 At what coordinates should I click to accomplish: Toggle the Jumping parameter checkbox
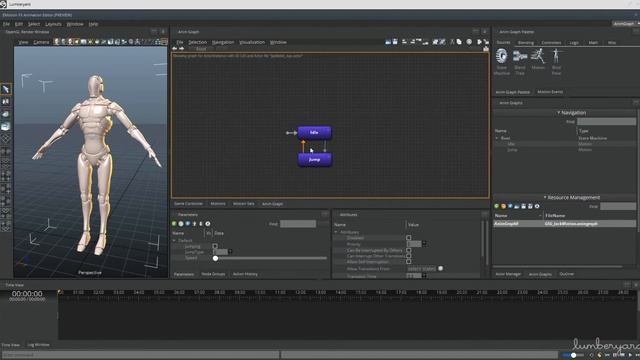(x=215, y=246)
